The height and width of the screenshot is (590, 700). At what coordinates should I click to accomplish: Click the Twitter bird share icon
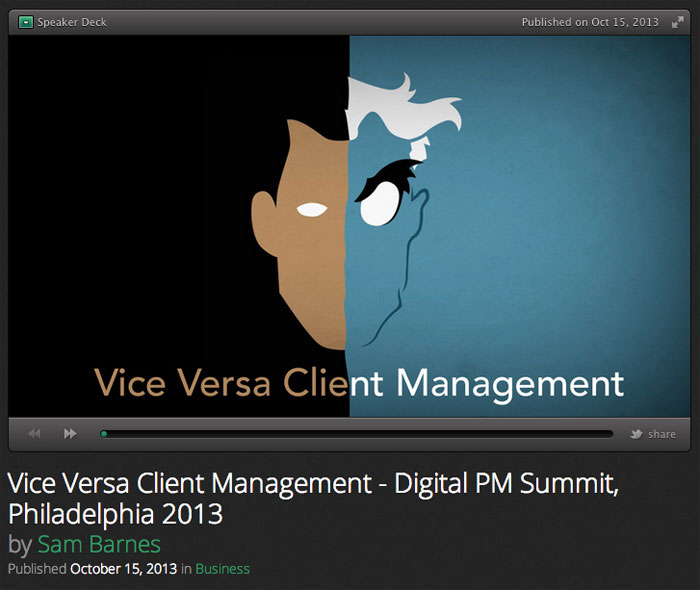pyautogui.click(x=637, y=434)
